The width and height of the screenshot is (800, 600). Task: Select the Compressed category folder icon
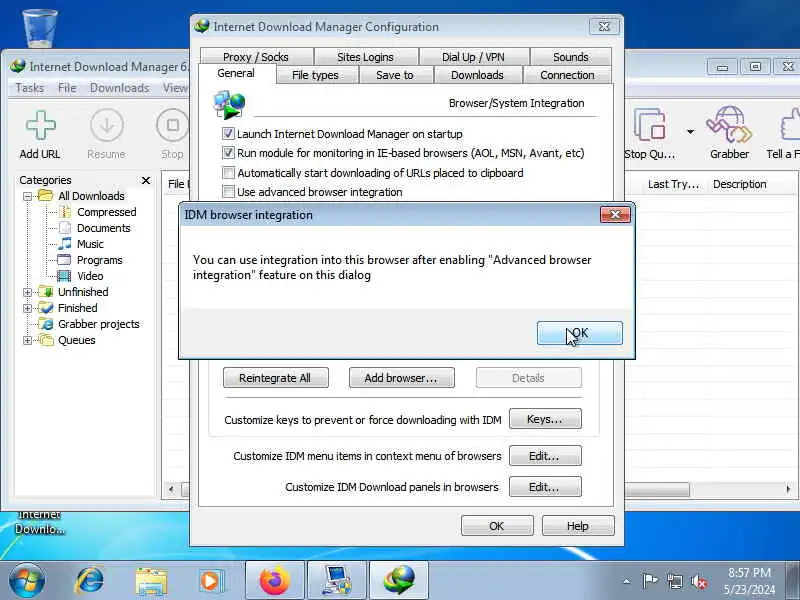point(65,212)
